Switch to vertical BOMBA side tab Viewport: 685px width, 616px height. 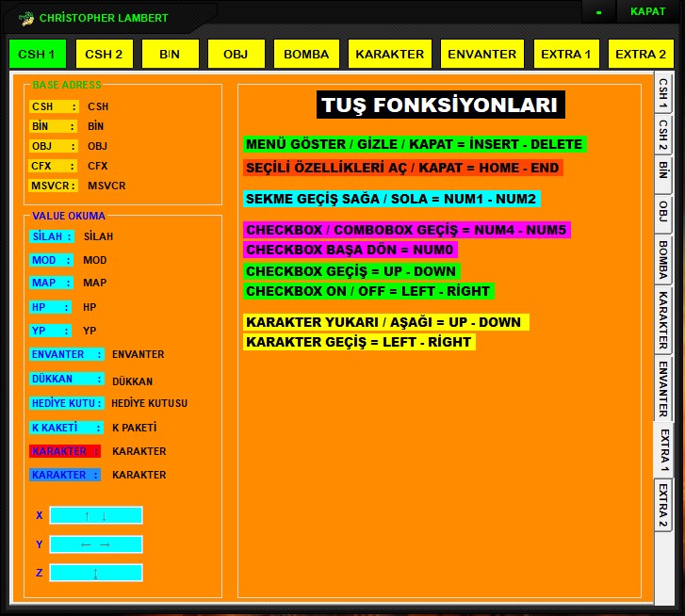point(662,258)
